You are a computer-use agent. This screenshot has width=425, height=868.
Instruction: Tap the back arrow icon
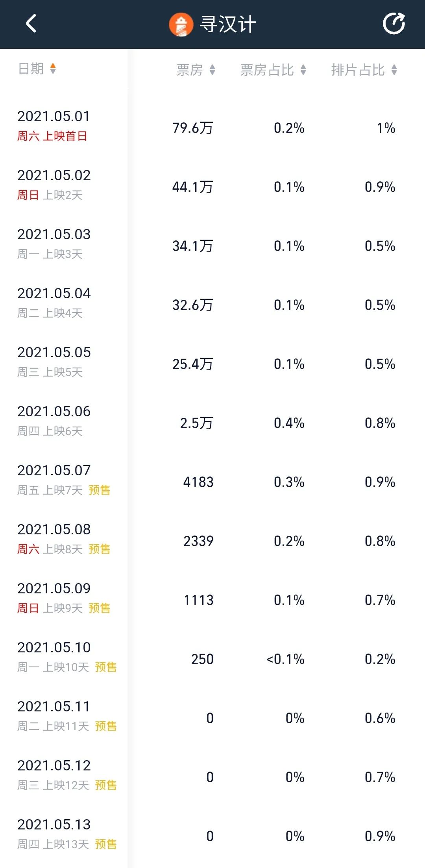31,24
